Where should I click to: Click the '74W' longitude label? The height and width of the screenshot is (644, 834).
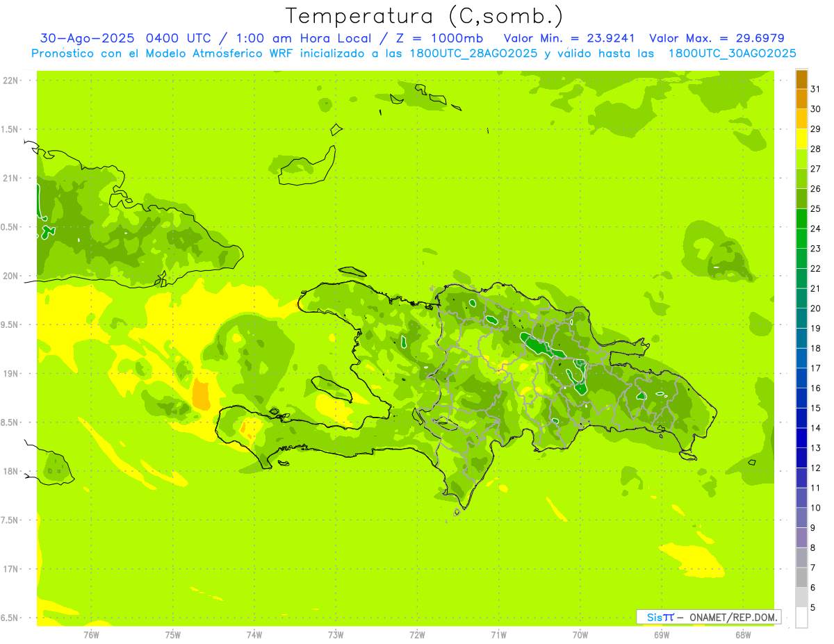[x=254, y=635]
